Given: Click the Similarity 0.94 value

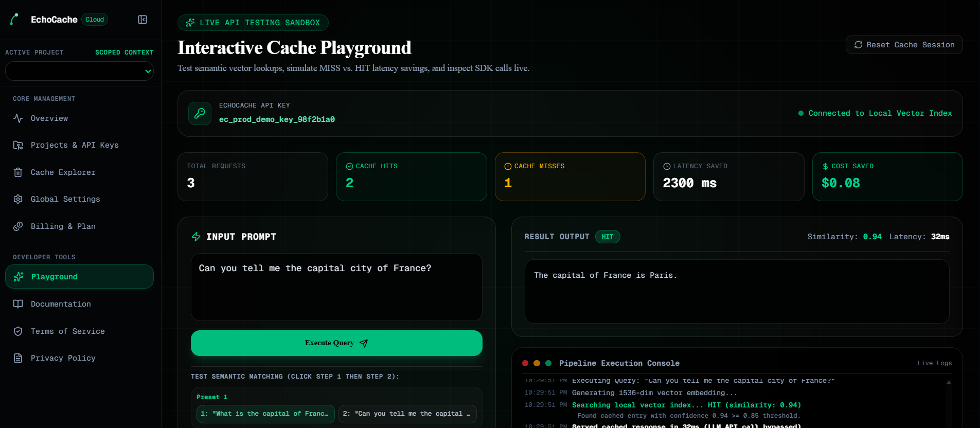Looking at the screenshot, I should 872,237.
